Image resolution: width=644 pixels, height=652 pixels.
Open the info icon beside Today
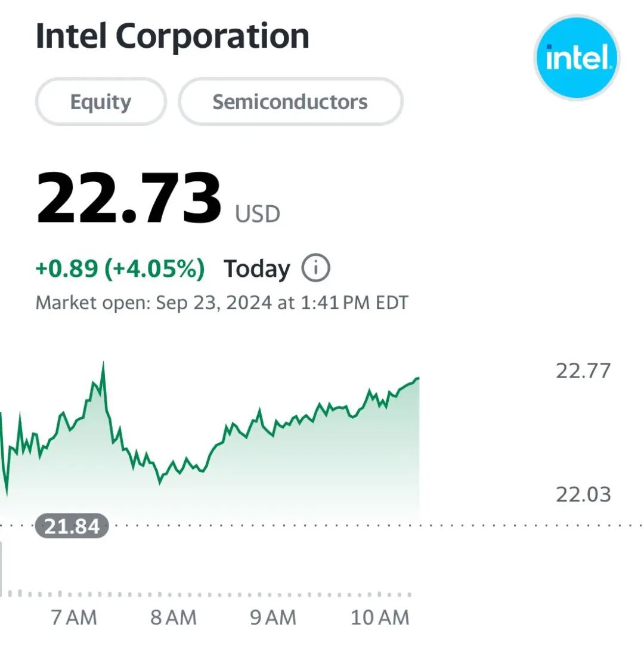(315, 269)
